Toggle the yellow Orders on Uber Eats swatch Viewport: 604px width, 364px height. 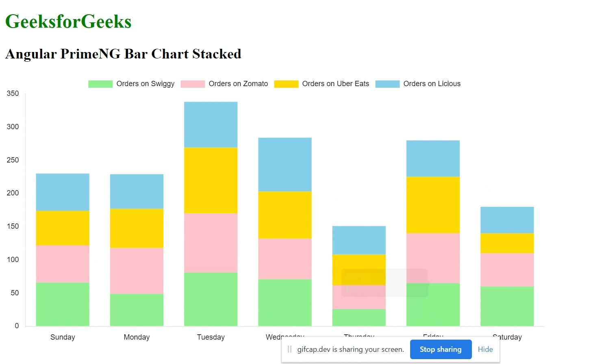click(286, 84)
